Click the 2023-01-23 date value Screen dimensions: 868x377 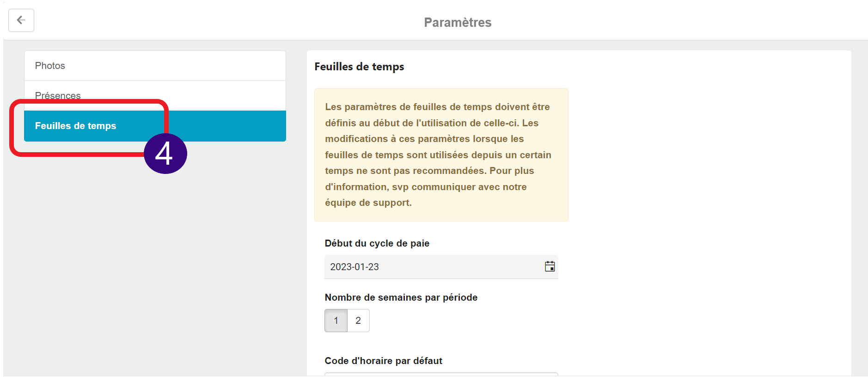coord(355,267)
